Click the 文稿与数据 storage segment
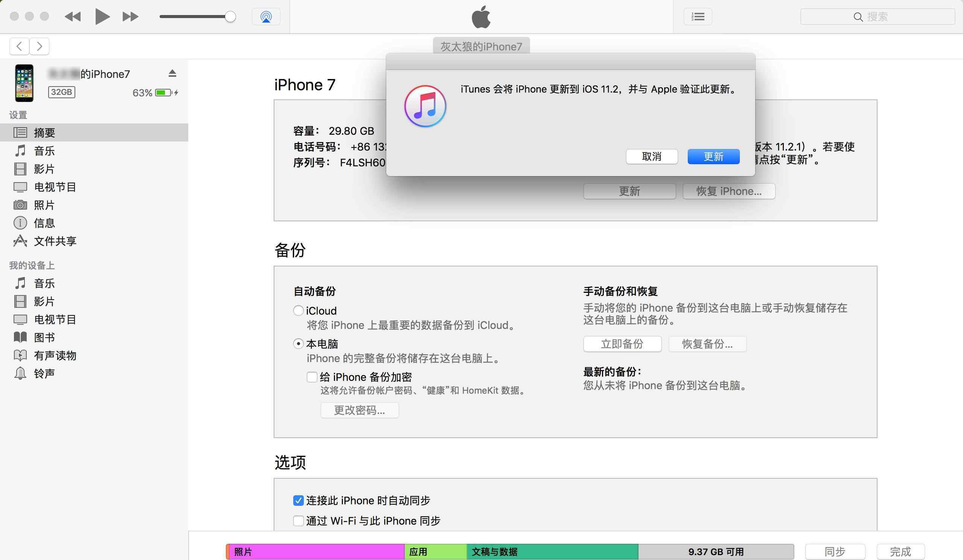963x560 pixels. tap(553, 552)
